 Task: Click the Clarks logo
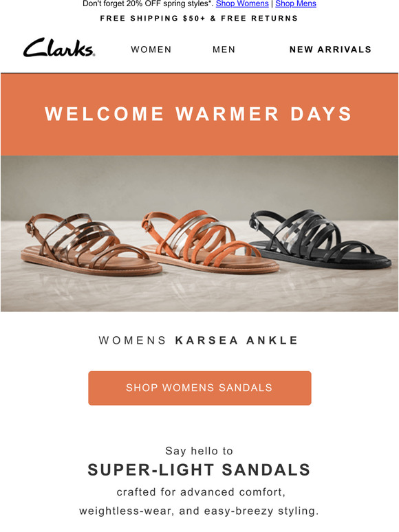click(x=59, y=47)
